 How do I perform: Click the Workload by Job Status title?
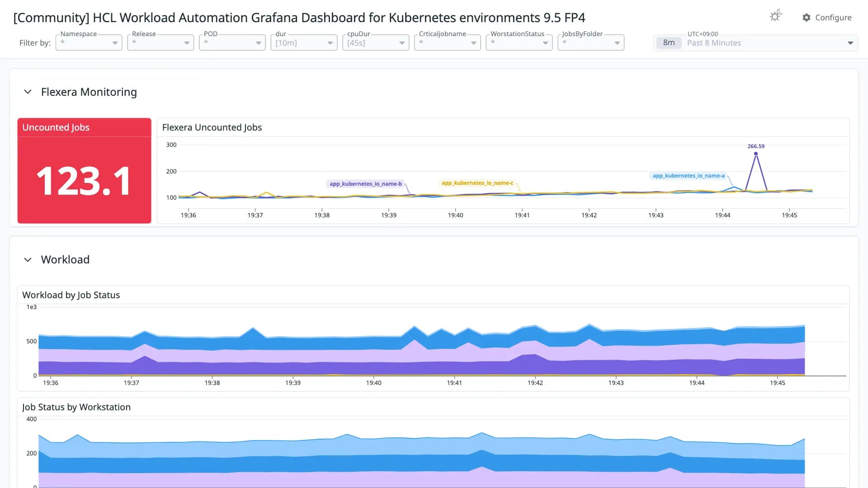point(71,295)
